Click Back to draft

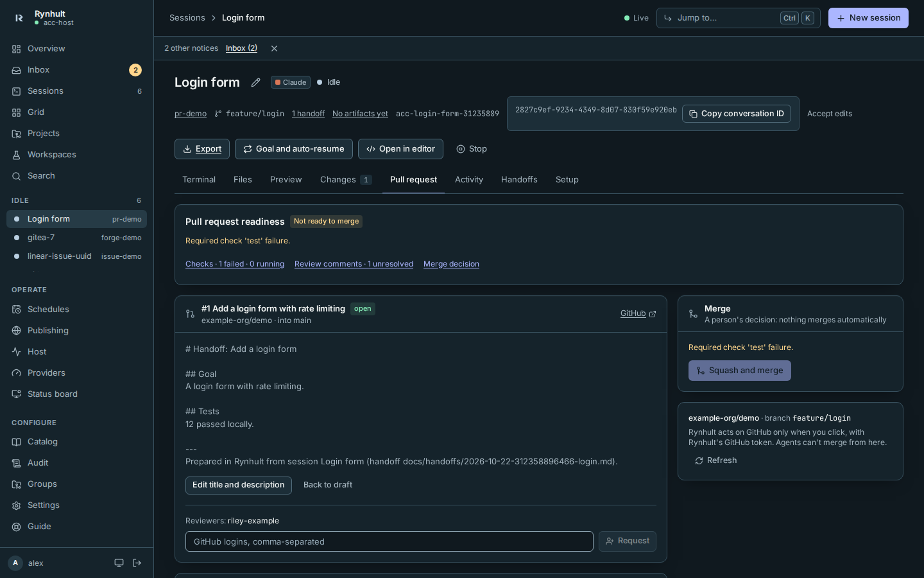pyautogui.click(x=328, y=486)
